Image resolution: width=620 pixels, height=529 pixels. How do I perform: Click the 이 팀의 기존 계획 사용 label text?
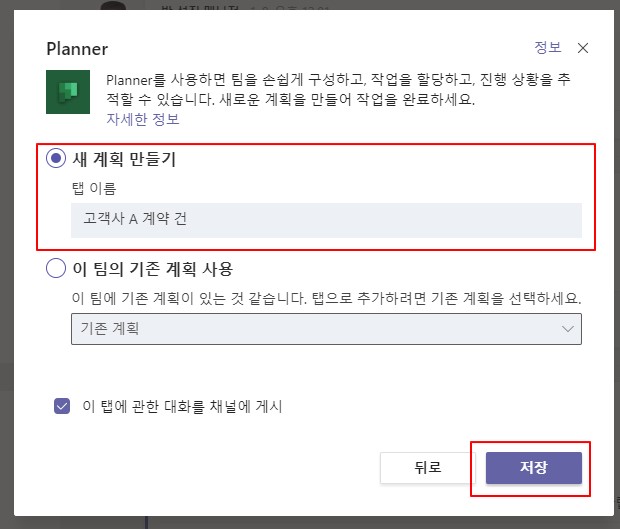pos(153,269)
